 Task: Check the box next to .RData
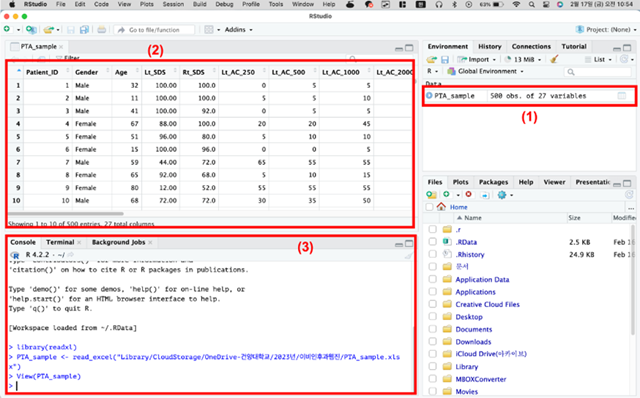click(x=433, y=242)
